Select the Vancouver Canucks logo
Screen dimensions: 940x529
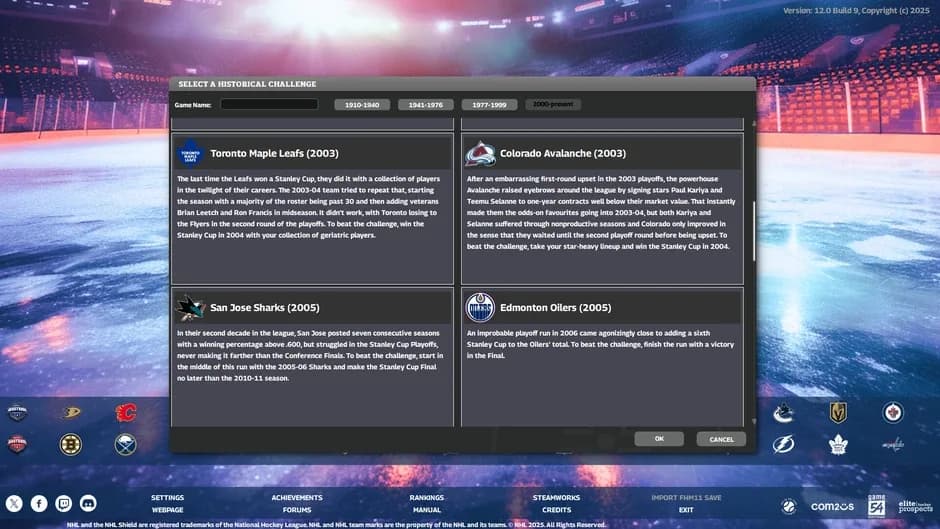[x=783, y=413]
